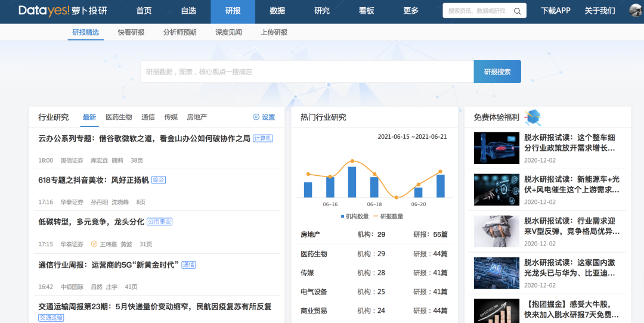The height and width of the screenshot is (323, 644).
Task: Open report 618专题之抖音美妆
Action: pyautogui.click(x=94, y=180)
